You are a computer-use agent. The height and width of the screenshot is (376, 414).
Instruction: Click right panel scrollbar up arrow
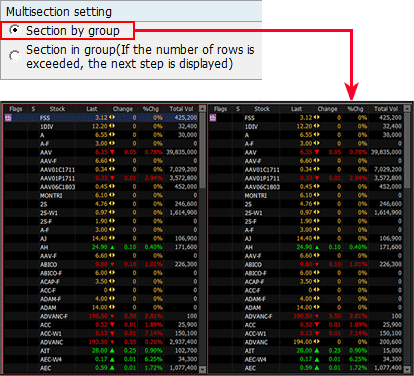pos(407,108)
